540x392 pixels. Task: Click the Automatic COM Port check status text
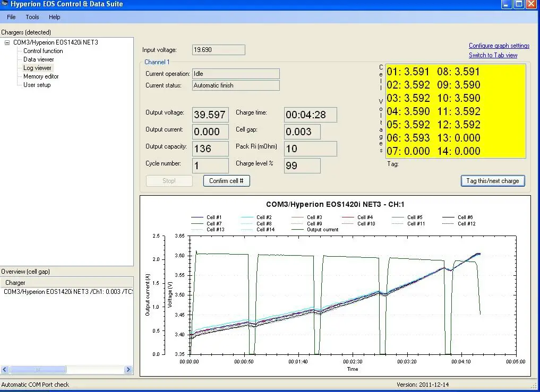[x=35, y=385]
